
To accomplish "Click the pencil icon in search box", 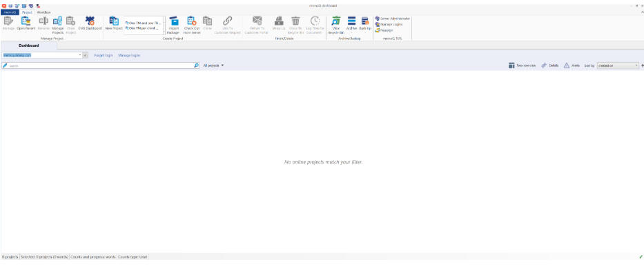I will pyautogui.click(x=5, y=65).
